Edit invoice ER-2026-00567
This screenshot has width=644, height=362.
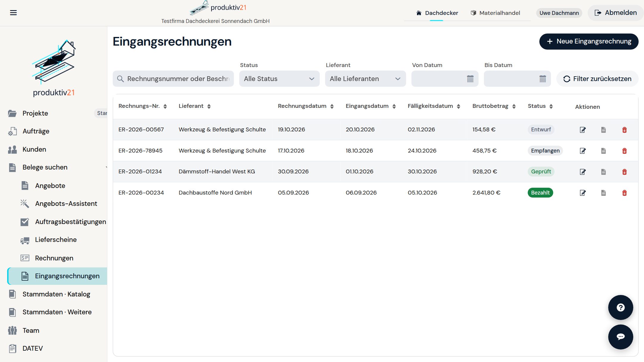pyautogui.click(x=583, y=130)
